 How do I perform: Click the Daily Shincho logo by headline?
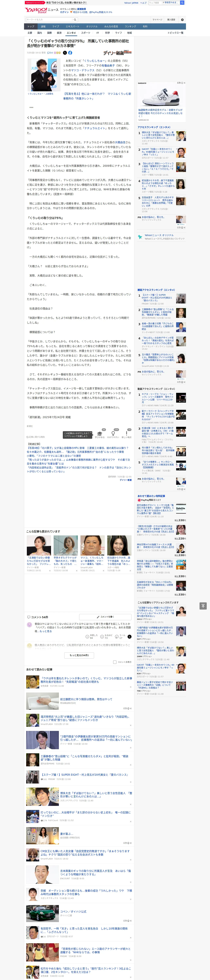pos(117,52)
